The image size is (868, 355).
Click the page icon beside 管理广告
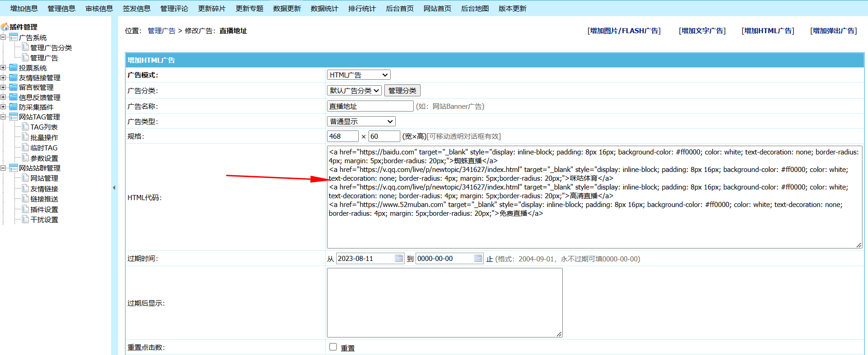coord(25,57)
